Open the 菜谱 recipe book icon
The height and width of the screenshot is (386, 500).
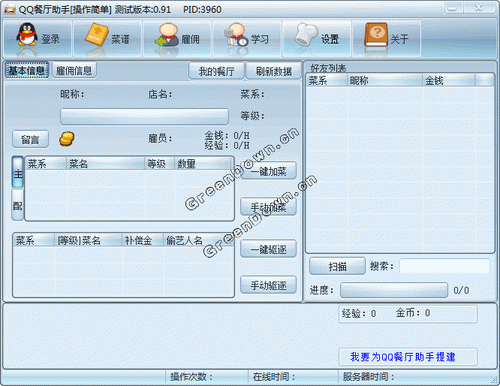97,35
